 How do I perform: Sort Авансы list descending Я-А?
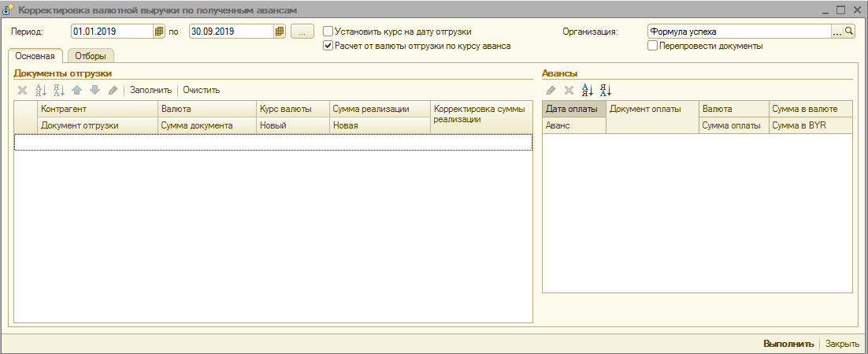coord(605,91)
